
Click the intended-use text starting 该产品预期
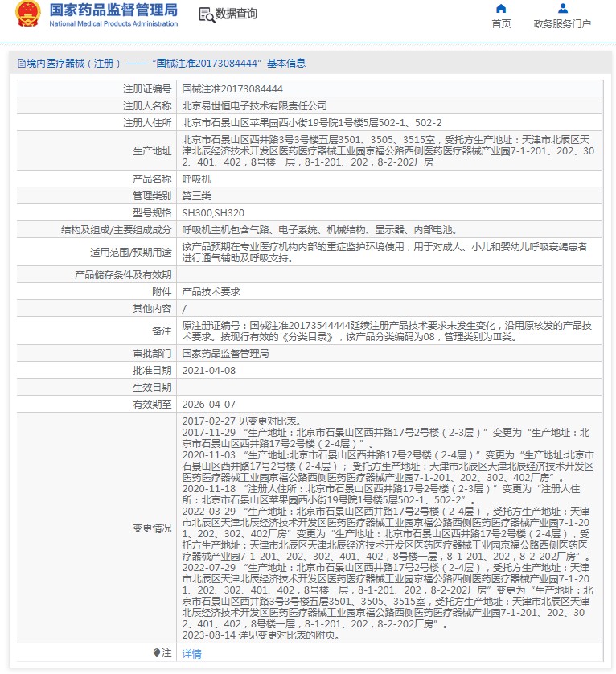click(384, 253)
